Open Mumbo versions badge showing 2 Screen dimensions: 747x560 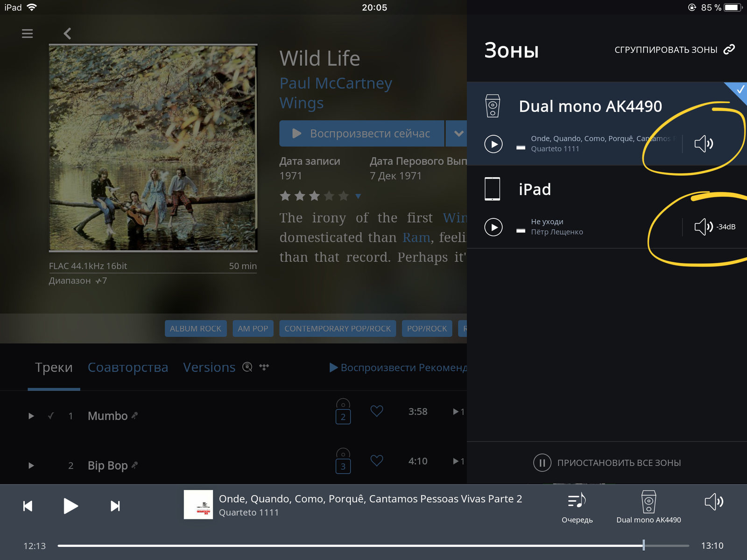[x=343, y=412]
